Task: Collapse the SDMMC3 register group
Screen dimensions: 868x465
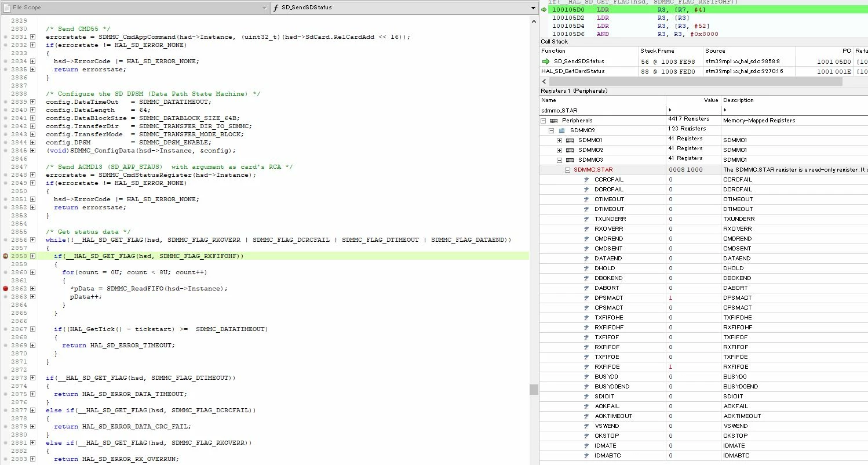Action: tap(560, 160)
